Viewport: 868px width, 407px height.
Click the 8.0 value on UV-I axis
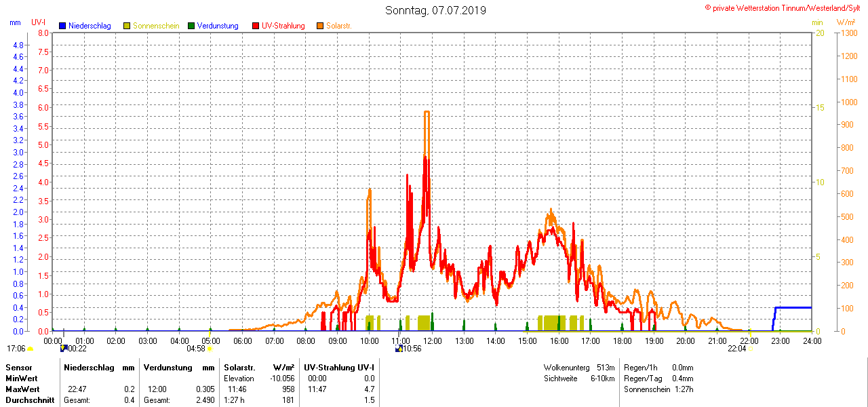43,33
